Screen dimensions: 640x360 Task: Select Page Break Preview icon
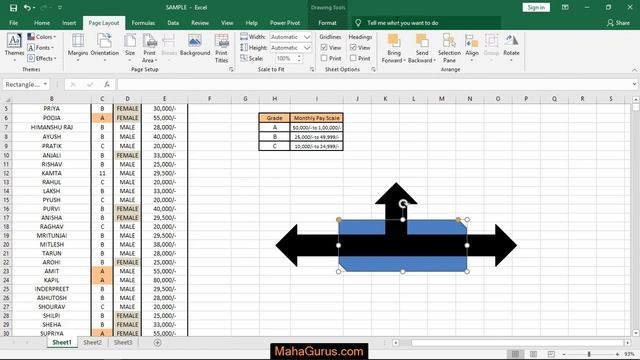click(x=551, y=354)
